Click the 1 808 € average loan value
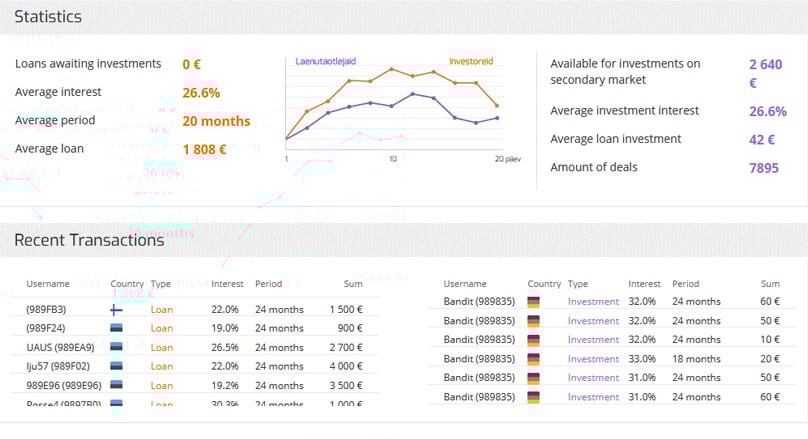The width and height of the screenshot is (808, 439). click(x=205, y=149)
